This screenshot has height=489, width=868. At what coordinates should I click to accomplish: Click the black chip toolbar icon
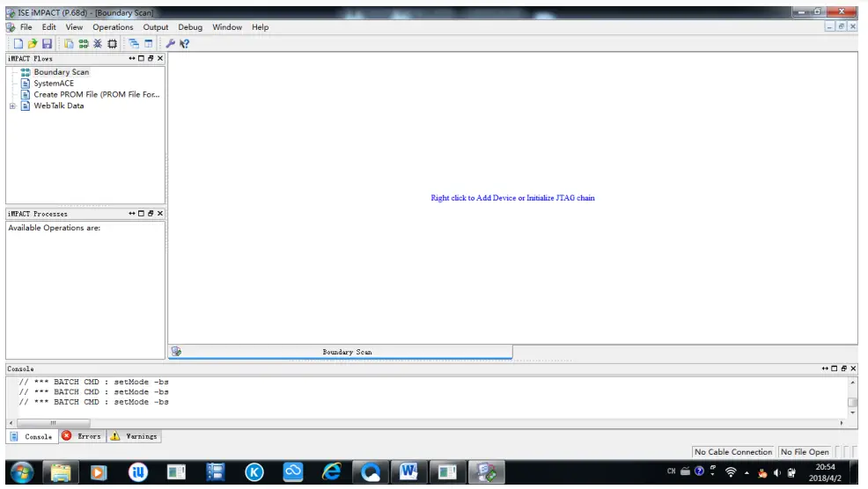(x=113, y=44)
